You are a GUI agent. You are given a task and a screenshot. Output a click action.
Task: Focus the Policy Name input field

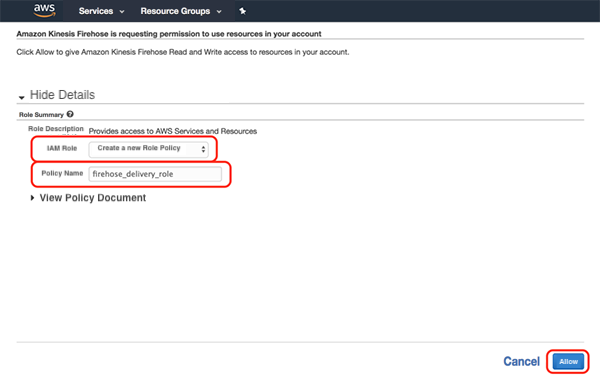pyautogui.click(x=155, y=174)
